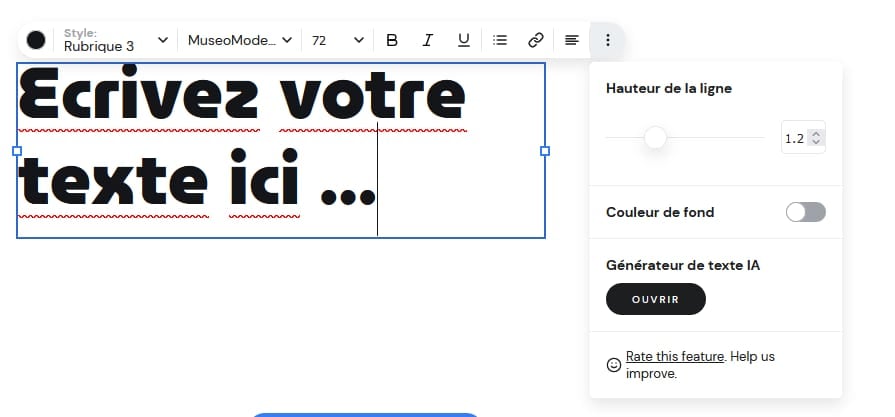Open the Rate this feature link
Viewport: 895px width, 417px height.
(x=675, y=356)
